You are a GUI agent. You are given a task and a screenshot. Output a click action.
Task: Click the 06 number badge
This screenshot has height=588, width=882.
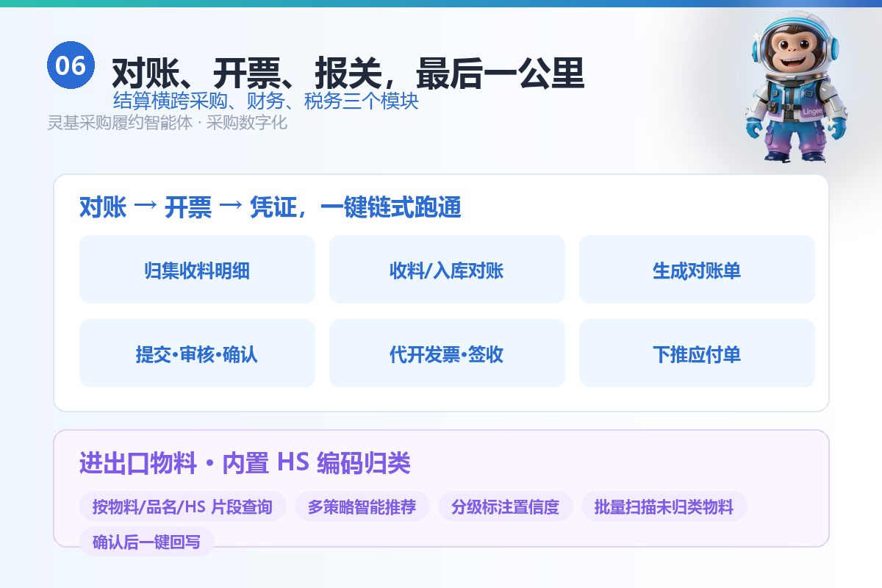coord(71,65)
